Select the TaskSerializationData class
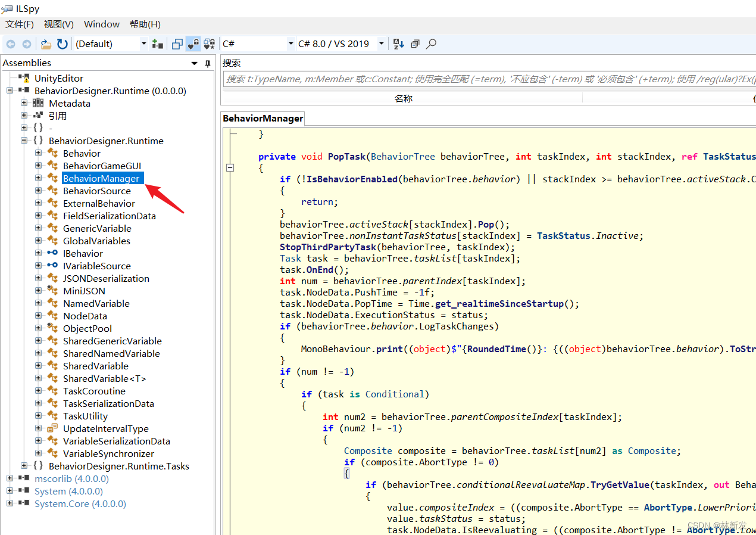756x535 pixels. point(108,403)
